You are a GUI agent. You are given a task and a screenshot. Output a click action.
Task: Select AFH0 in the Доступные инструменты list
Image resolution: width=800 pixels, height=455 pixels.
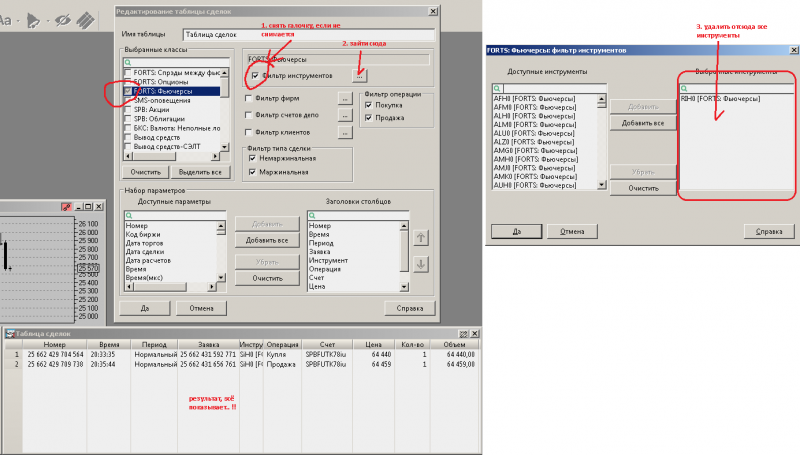pos(534,98)
